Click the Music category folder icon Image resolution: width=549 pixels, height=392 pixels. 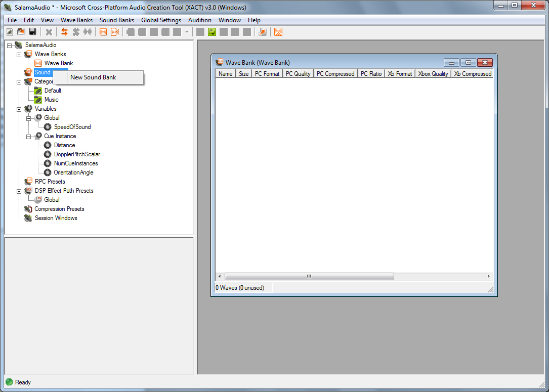pyautogui.click(x=38, y=100)
